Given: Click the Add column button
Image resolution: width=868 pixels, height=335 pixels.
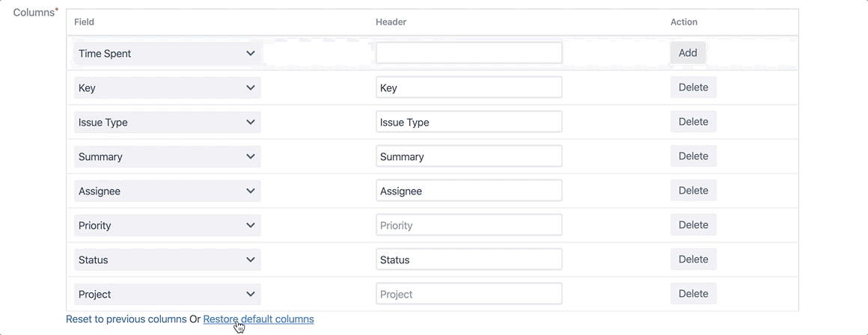Looking at the screenshot, I should [688, 52].
